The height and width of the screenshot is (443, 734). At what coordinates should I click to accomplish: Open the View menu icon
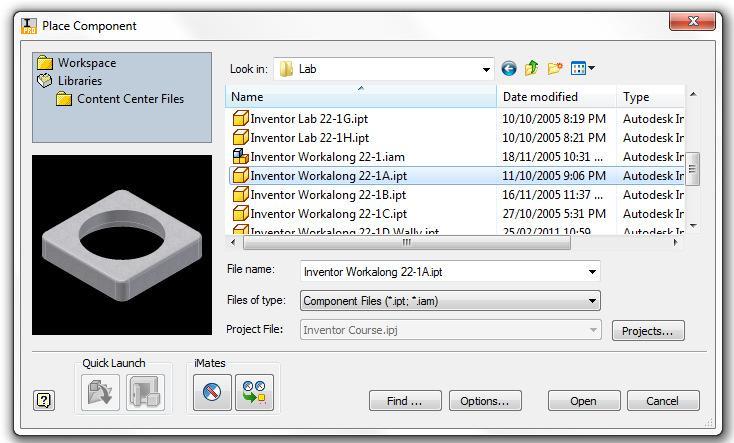point(583,69)
